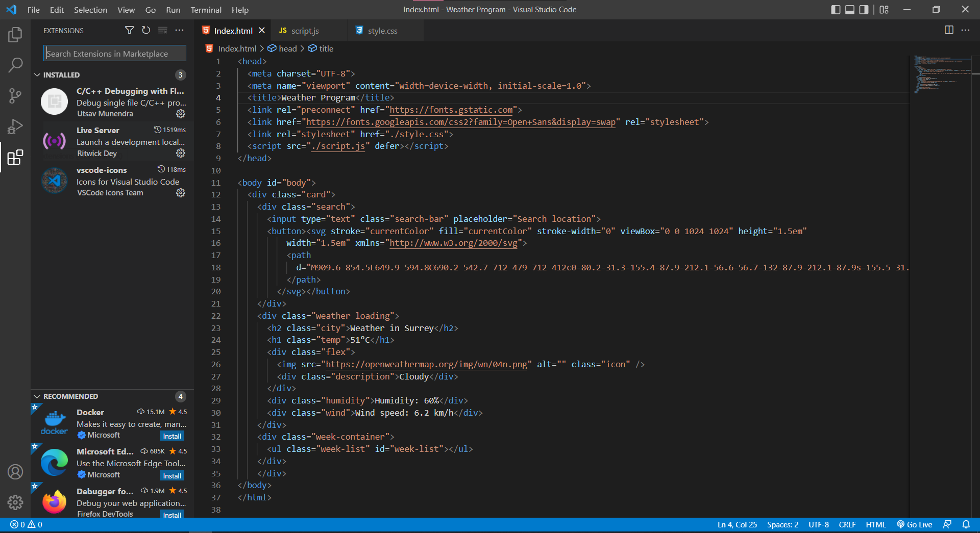
Task: Open the Run and Debug panel
Action: pos(15,126)
